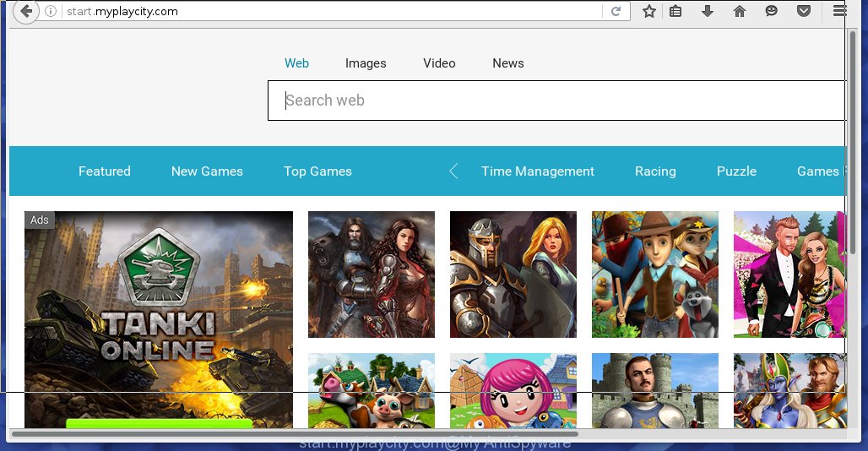
Task: Open the Puzzle games category
Action: pos(736,171)
